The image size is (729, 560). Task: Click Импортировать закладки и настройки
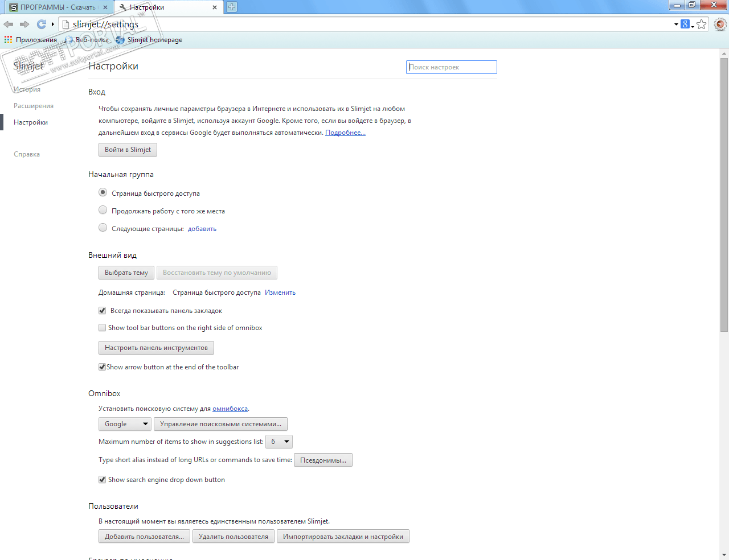(343, 537)
